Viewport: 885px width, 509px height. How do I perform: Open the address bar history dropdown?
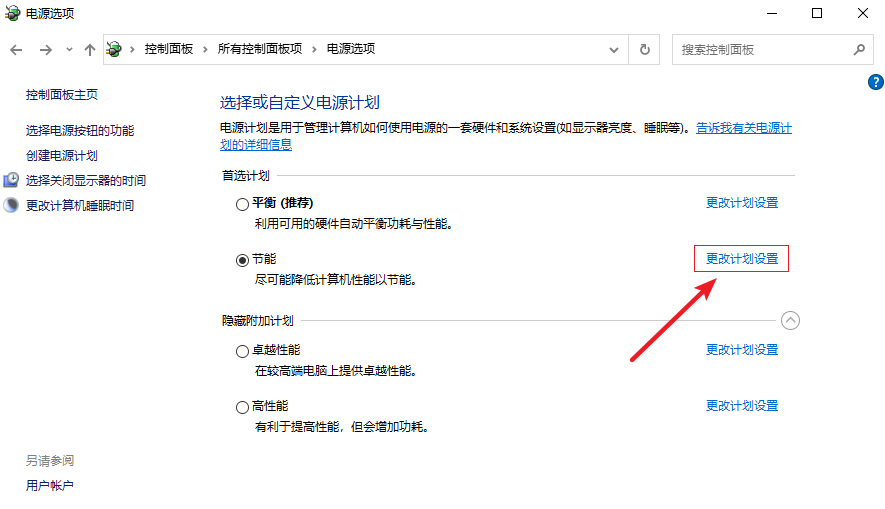tap(614, 49)
